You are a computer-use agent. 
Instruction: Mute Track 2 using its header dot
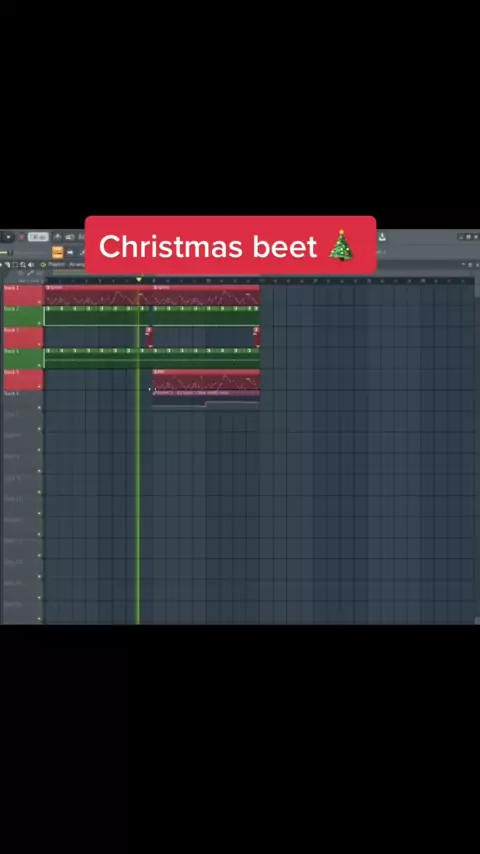coord(39,323)
